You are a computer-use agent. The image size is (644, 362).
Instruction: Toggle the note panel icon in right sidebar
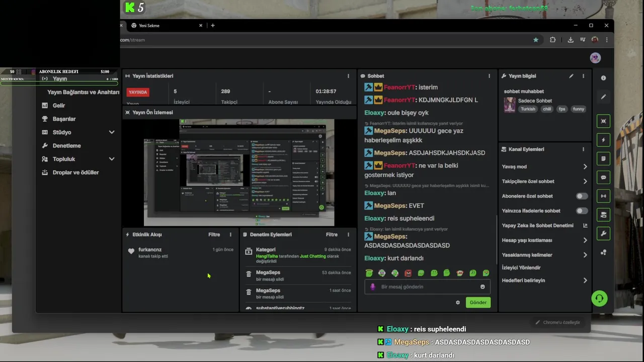(603, 158)
